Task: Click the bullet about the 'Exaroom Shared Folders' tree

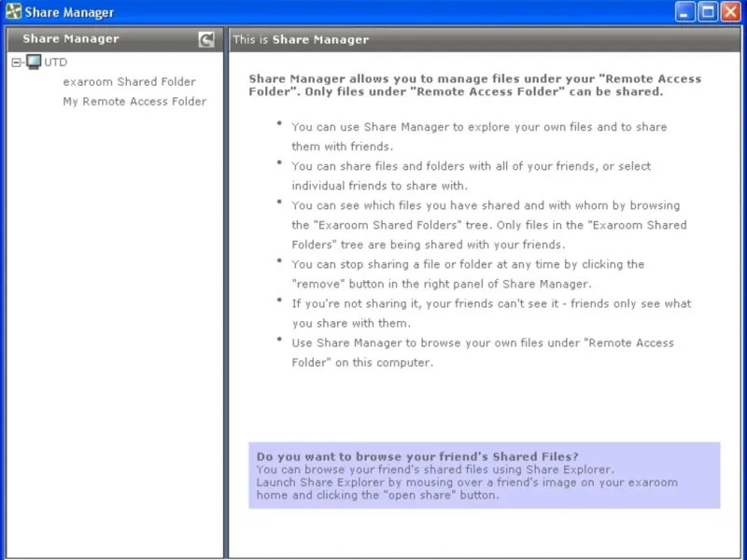Action: click(x=489, y=225)
